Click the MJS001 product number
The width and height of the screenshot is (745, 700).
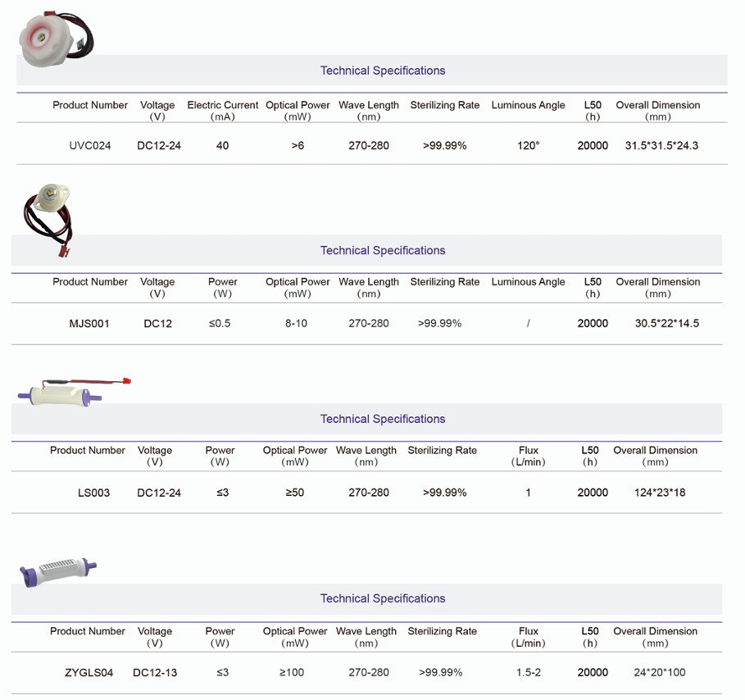click(x=89, y=323)
